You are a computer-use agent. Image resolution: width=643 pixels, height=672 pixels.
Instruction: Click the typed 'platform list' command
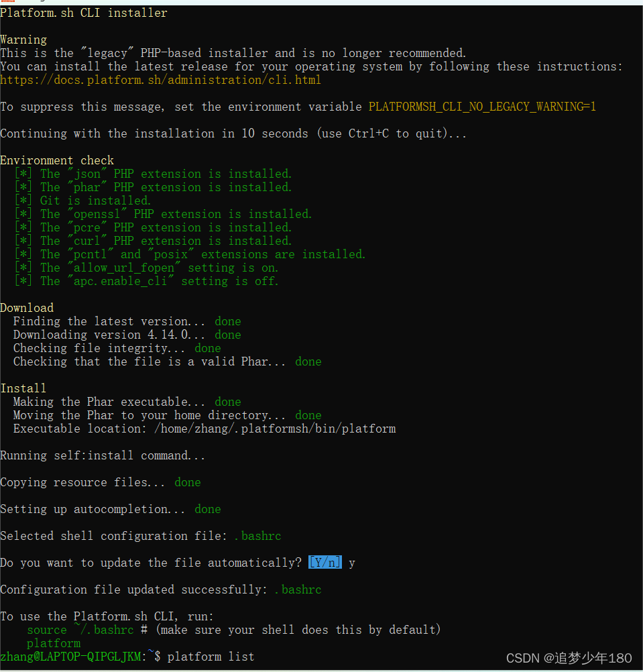tap(211, 657)
